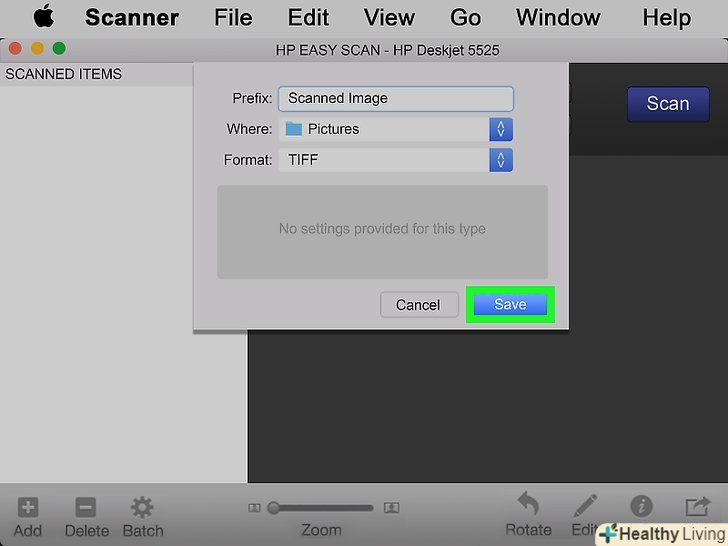Click the small zoom-out thumbnail icon
Screen dimensions: 728x546
click(254, 508)
